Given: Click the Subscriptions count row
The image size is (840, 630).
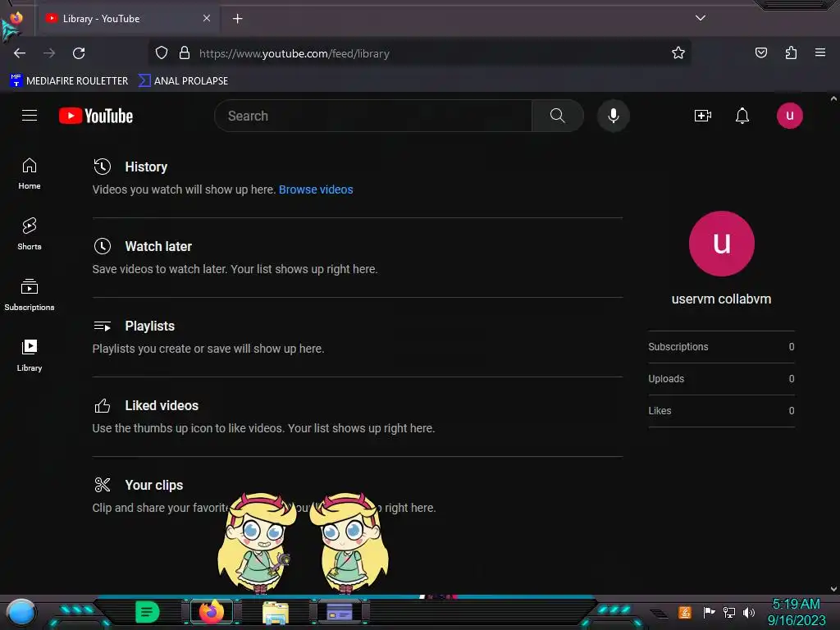Looking at the screenshot, I should point(721,347).
